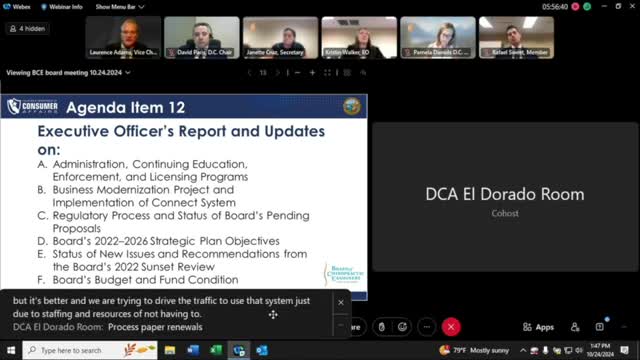This screenshot has height=360, width=640.
Task: Zoom out the shared content
Action: [298, 73]
